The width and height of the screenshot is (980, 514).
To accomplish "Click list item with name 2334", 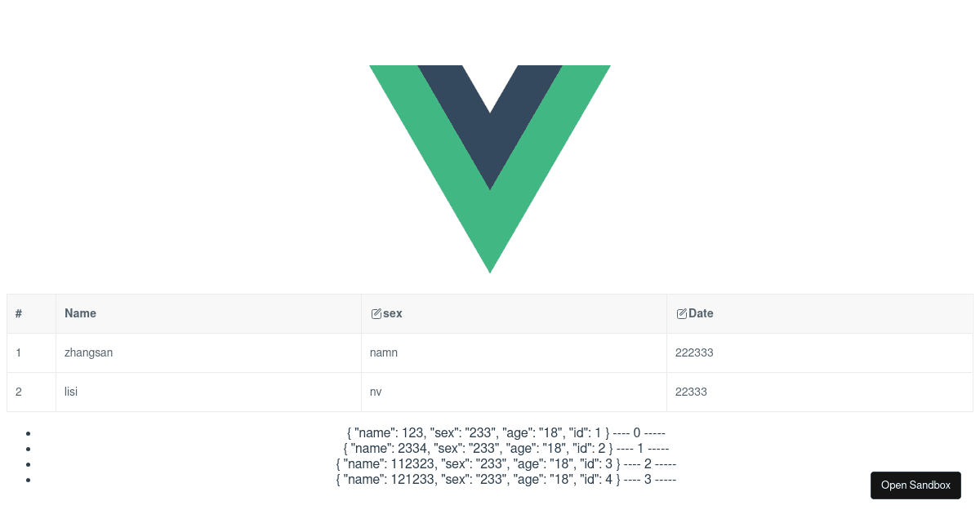I will point(506,448).
